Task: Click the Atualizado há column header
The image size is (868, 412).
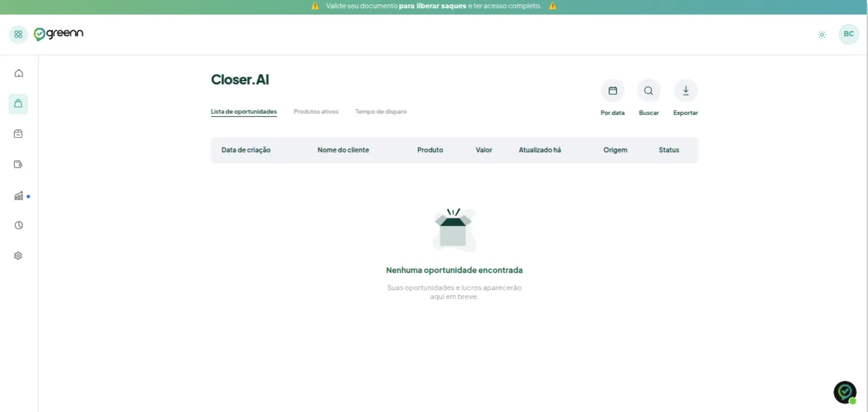Action: 540,150
